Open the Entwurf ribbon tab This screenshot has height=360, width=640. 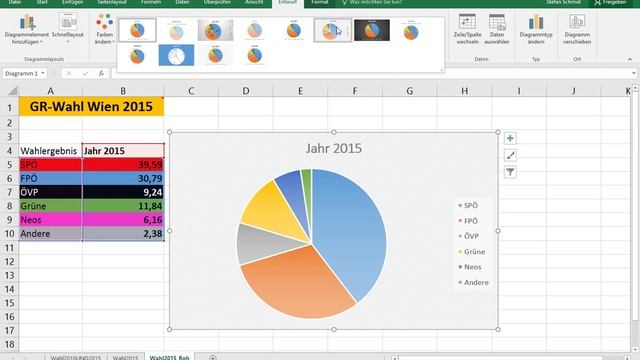(x=288, y=2)
